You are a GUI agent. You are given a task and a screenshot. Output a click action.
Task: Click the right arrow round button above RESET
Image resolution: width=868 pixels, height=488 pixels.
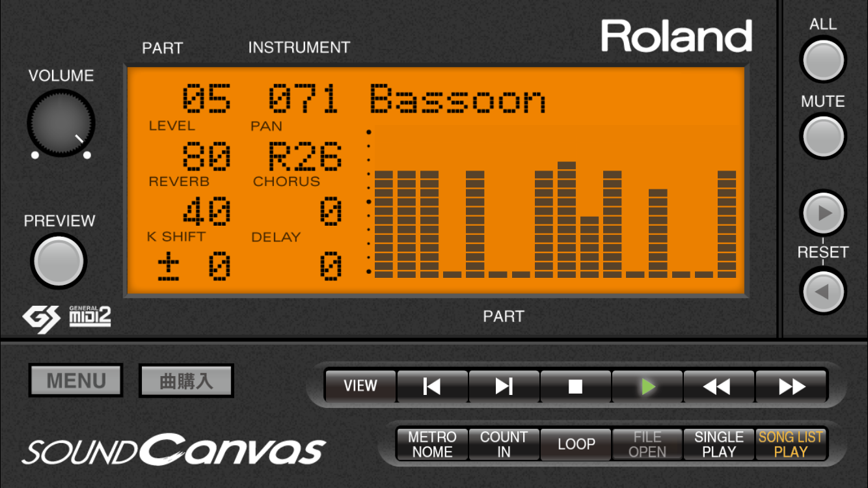point(823,213)
